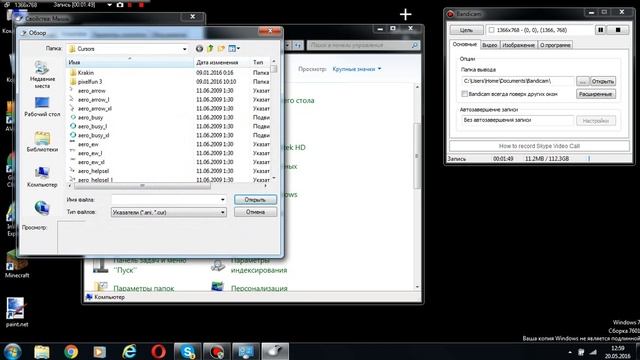Show hidden tray icons arrow
The height and width of the screenshot is (360, 640).
(x=570, y=352)
